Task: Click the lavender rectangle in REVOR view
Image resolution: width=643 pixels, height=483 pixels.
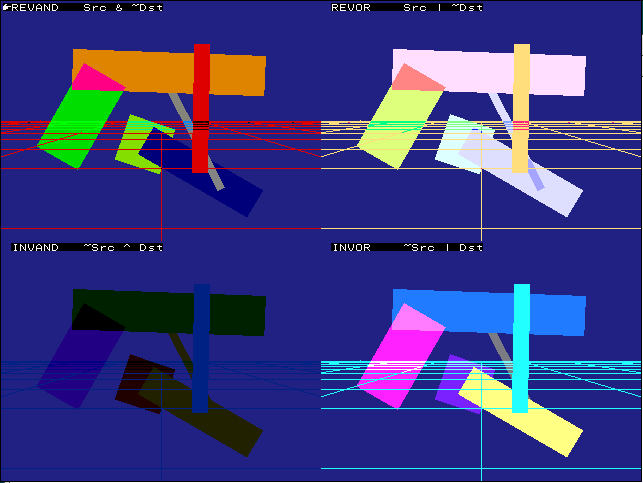Action: click(540, 185)
